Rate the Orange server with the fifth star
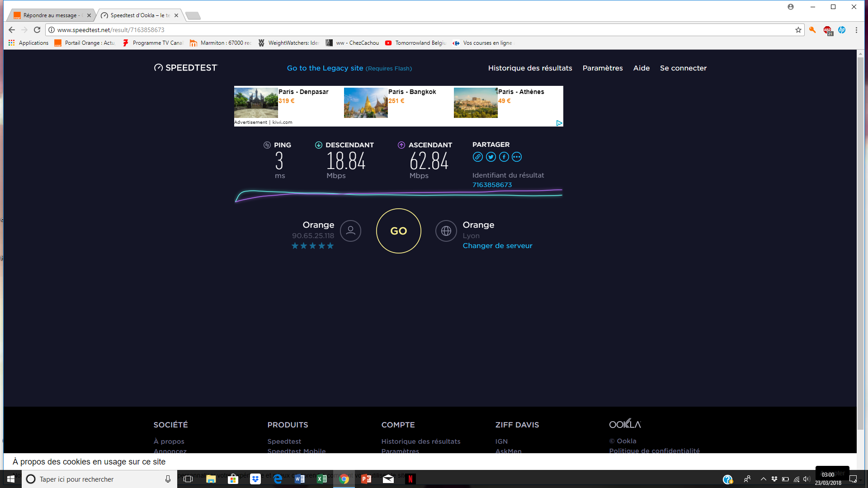 click(x=330, y=246)
